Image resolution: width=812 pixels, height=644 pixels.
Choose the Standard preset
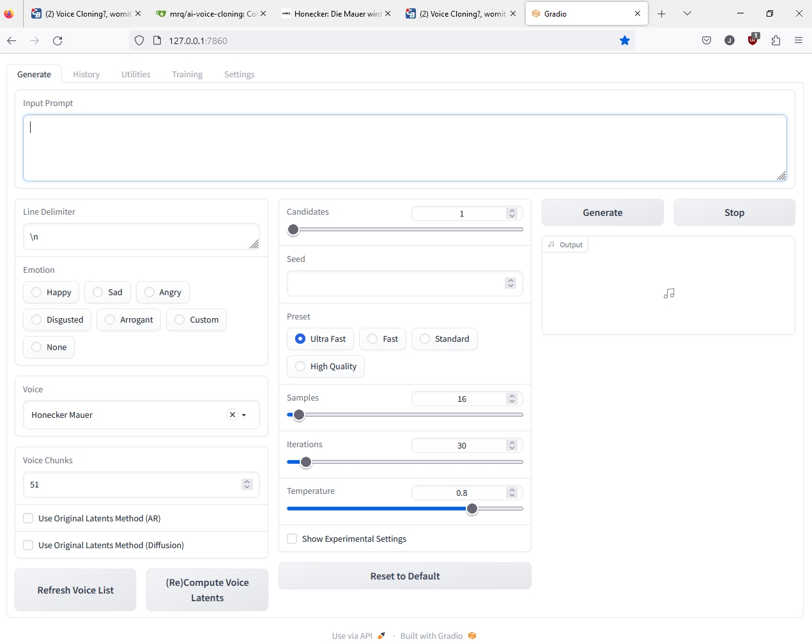pos(445,339)
